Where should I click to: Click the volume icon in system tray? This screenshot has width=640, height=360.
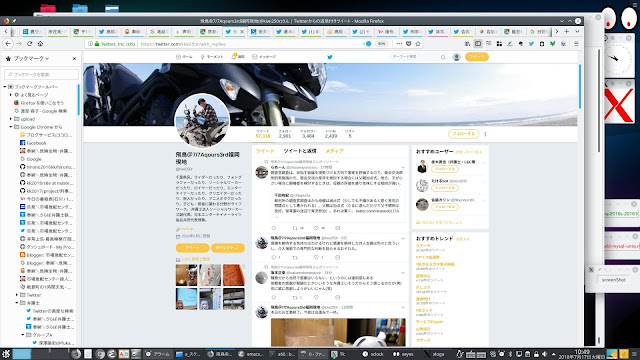[x=544, y=354]
